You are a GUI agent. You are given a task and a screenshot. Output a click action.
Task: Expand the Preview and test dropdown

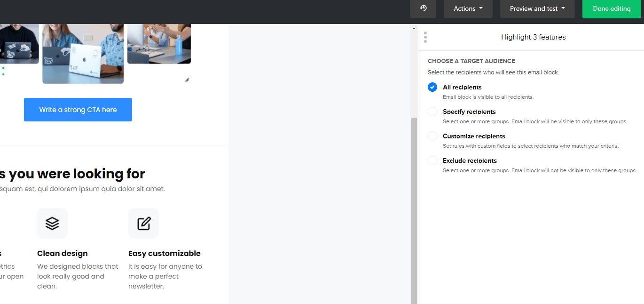coord(537,8)
